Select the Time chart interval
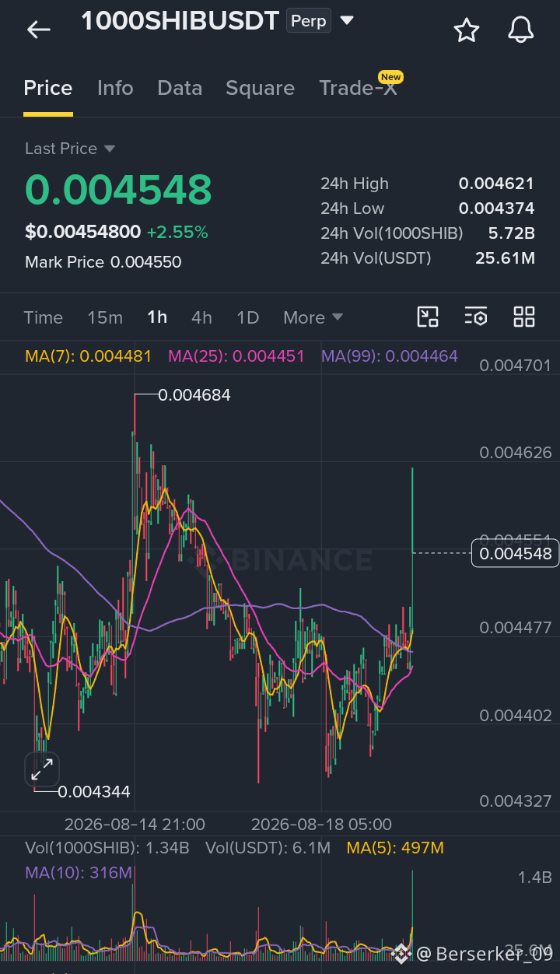 (x=44, y=317)
